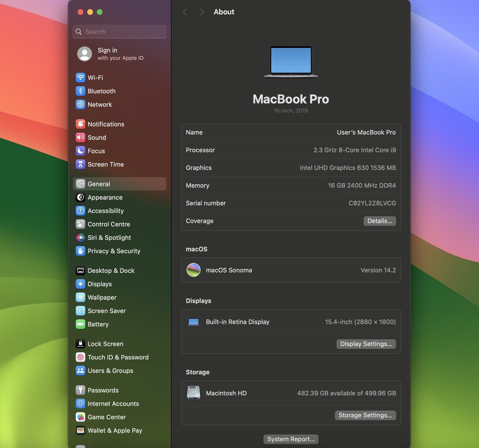Viewport: 479px width, 448px height.
Task: Select the General gear icon
Action: (x=80, y=184)
